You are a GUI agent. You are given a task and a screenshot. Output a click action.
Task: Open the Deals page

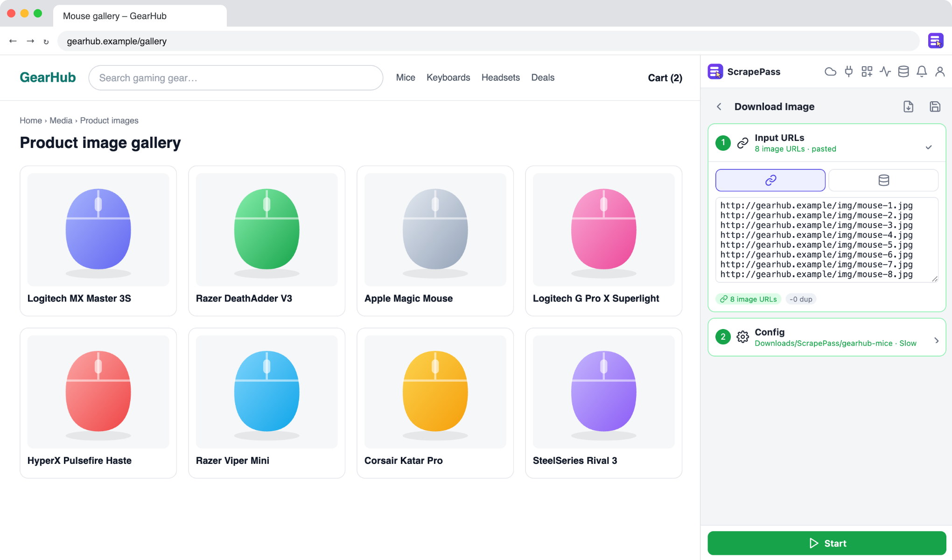[x=543, y=77]
